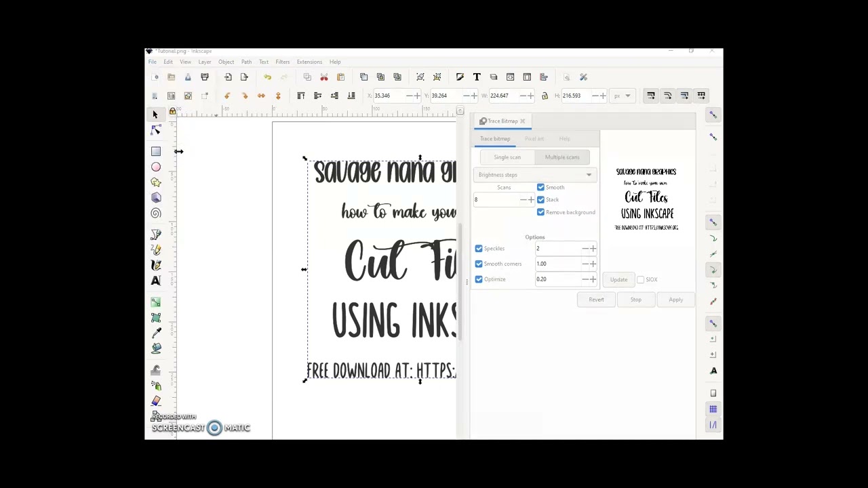Click the Cut scissors icon

pyautogui.click(x=324, y=77)
